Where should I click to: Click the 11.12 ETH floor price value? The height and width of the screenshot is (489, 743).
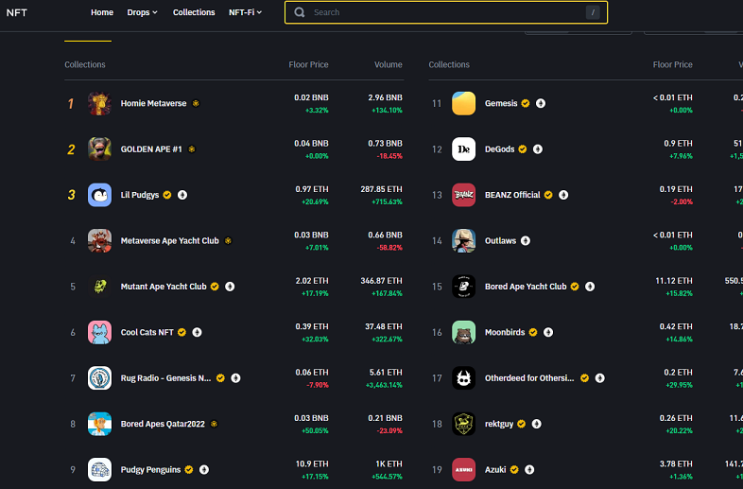click(674, 281)
